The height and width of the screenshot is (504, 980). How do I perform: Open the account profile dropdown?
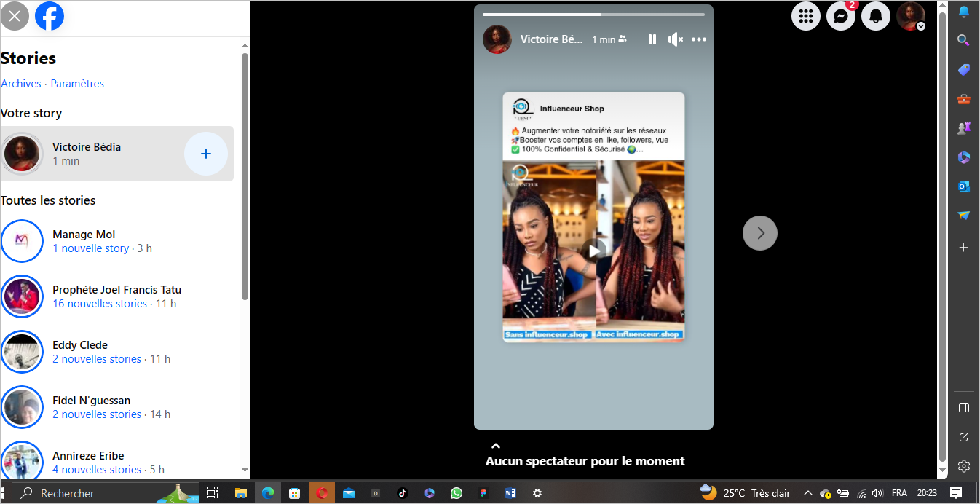pos(911,16)
